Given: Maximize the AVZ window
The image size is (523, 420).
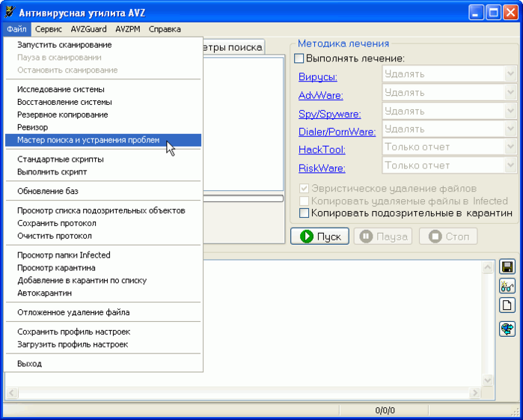Looking at the screenshot, I should click(493, 13).
